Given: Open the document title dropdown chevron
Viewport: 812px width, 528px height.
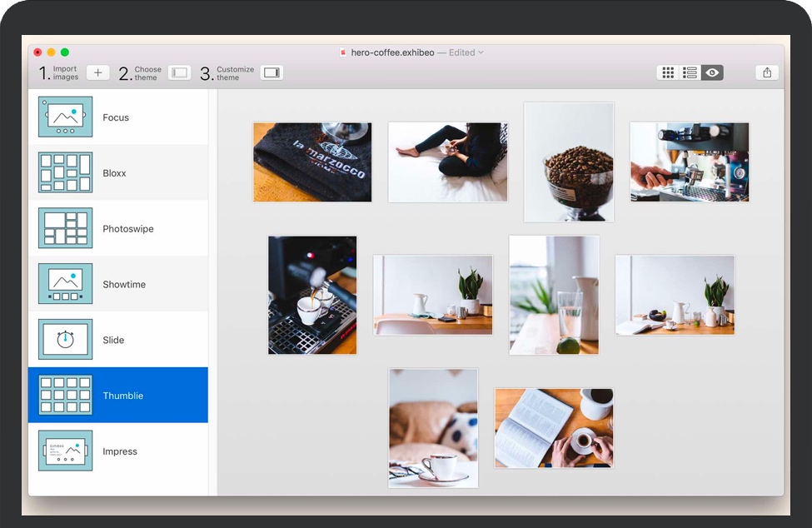Looking at the screenshot, I should 481,52.
